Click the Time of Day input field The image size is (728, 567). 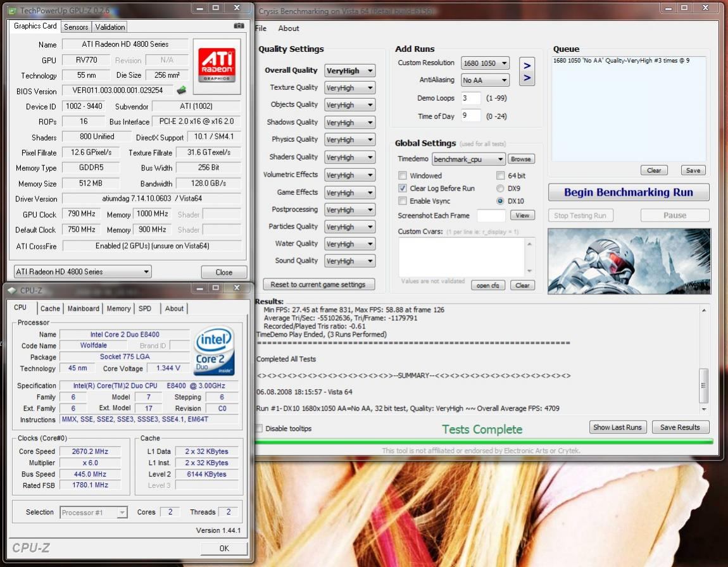(x=471, y=116)
